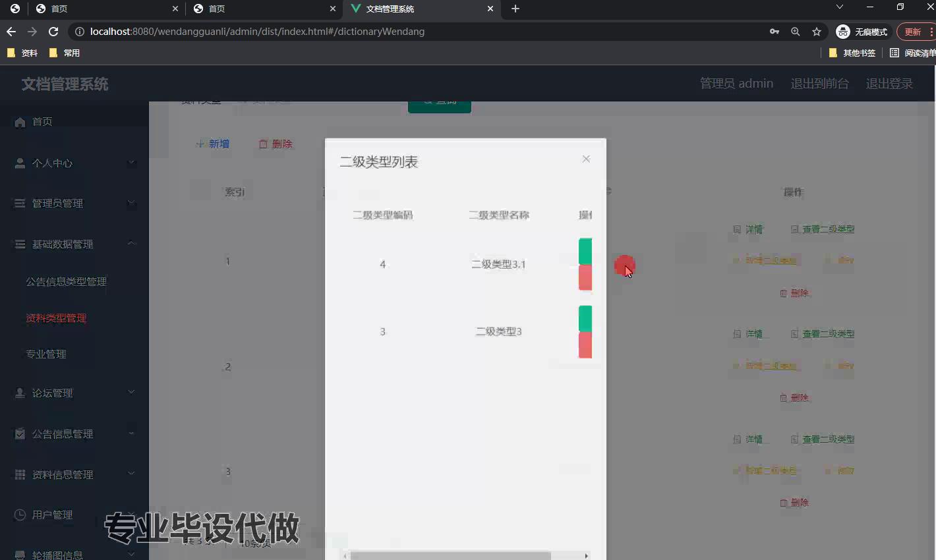Viewport: 936px width, 560px height.
Task: Click the 首页 home sidebar icon
Action: pyautogui.click(x=20, y=122)
